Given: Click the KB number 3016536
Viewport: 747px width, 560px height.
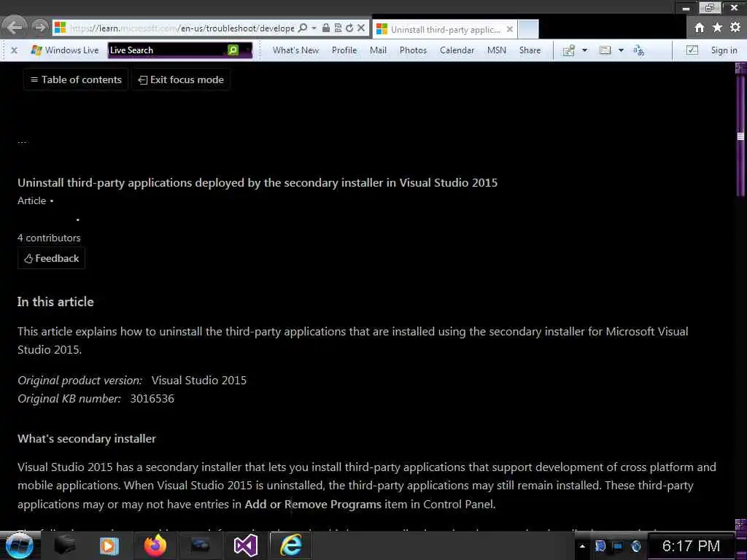Looking at the screenshot, I should tap(152, 399).
